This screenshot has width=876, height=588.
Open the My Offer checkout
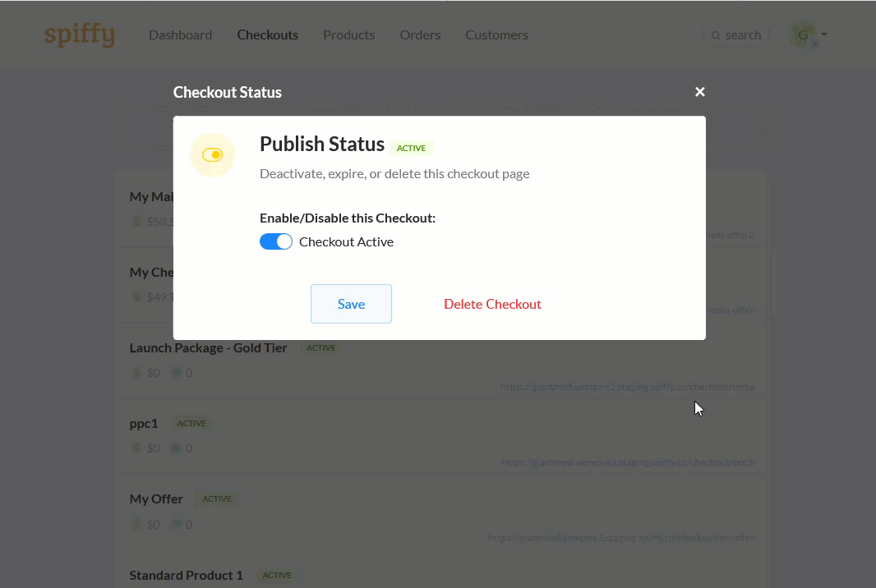click(156, 498)
